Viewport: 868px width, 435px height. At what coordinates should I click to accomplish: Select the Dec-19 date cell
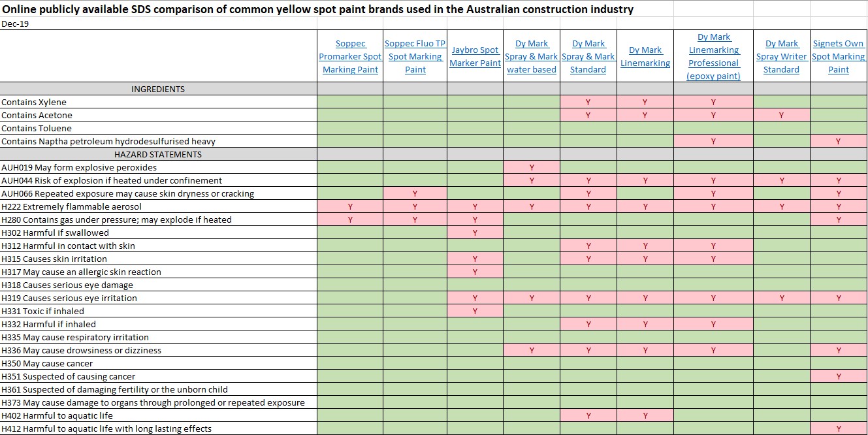tap(15, 24)
